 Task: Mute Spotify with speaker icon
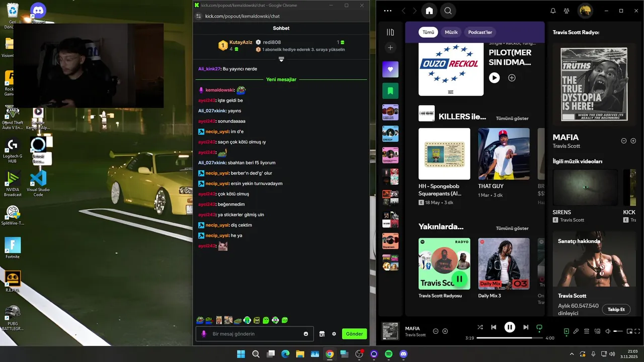coord(608,331)
